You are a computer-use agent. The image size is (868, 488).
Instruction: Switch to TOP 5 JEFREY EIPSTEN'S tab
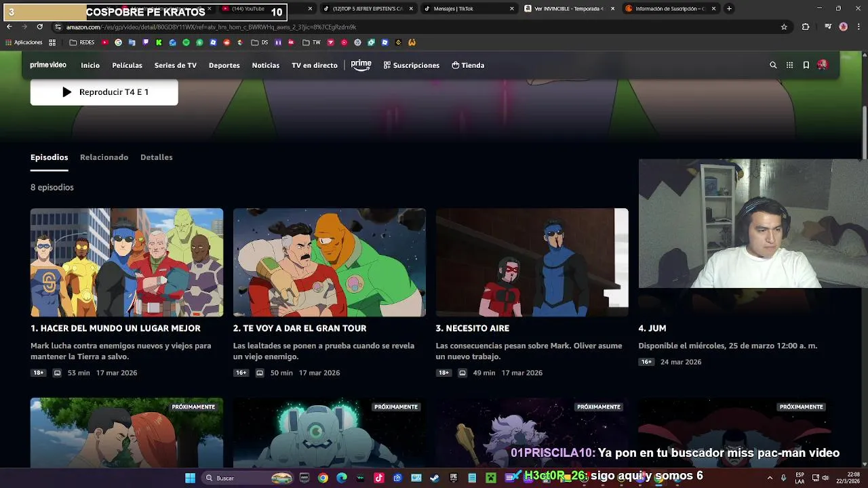pyautogui.click(x=367, y=9)
